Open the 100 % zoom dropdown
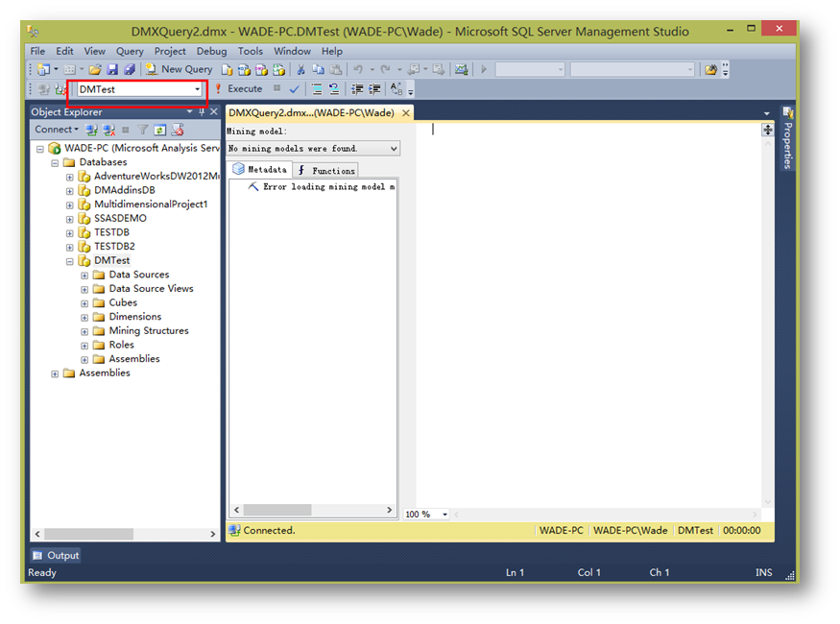The height and width of the screenshot is (624, 840). (x=444, y=515)
